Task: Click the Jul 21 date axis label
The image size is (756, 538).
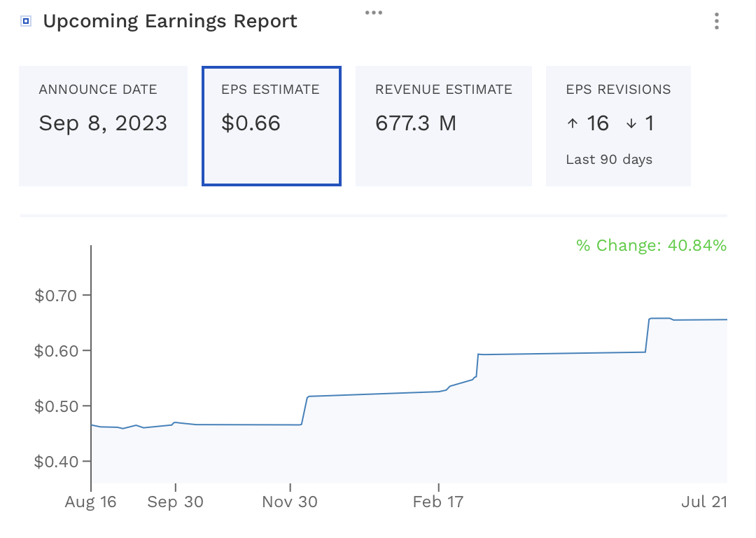Action: pos(705,502)
